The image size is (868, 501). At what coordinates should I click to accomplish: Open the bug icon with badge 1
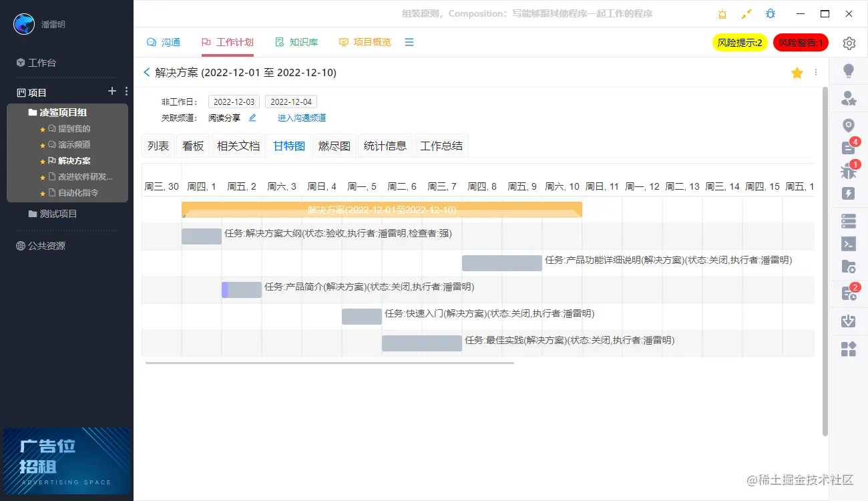pyautogui.click(x=849, y=170)
